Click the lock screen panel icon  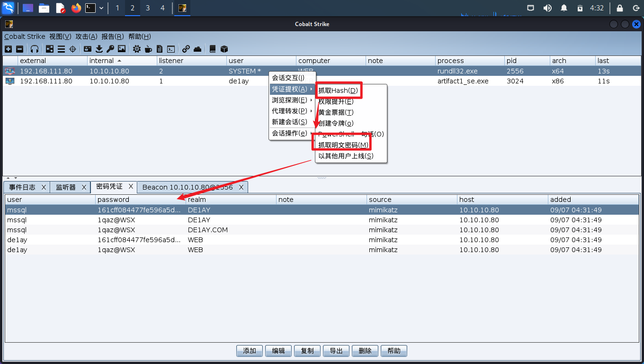pyautogui.click(x=620, y=8)
